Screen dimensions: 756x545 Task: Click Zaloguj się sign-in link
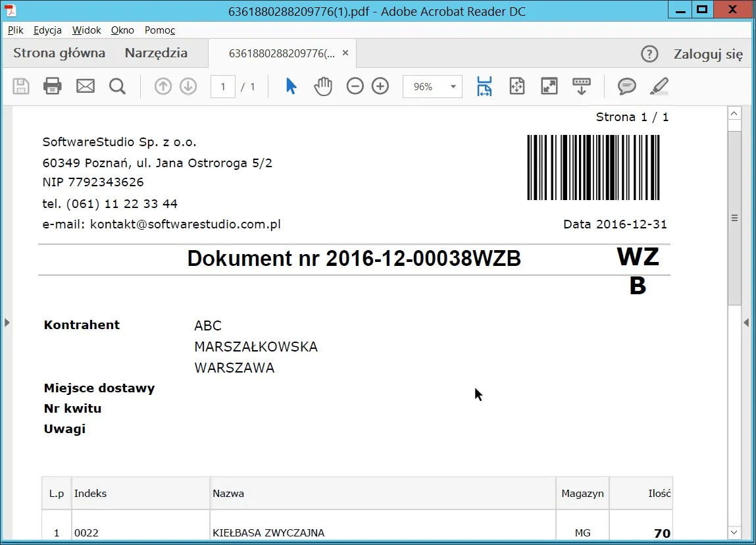coord(708,54)
